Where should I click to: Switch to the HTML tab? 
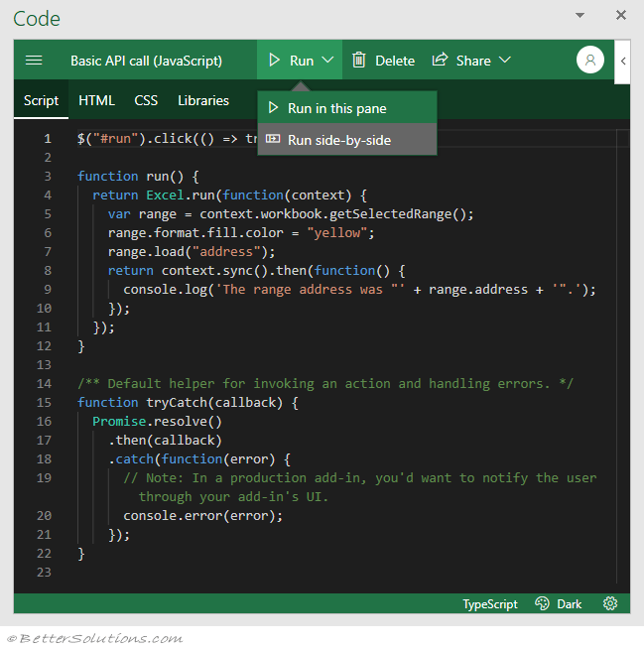pyautogui.click(x=96, y=100)
